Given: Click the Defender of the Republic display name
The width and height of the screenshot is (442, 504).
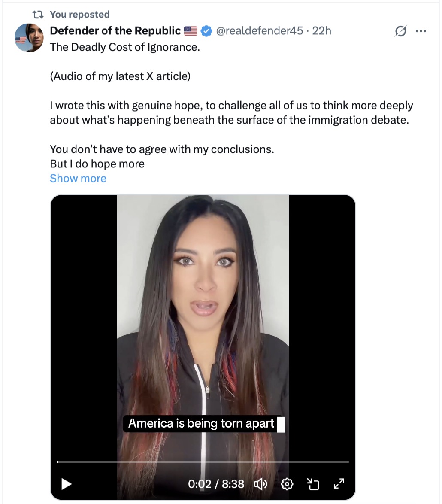Looking at the screenshot, I should coord(115,31).
